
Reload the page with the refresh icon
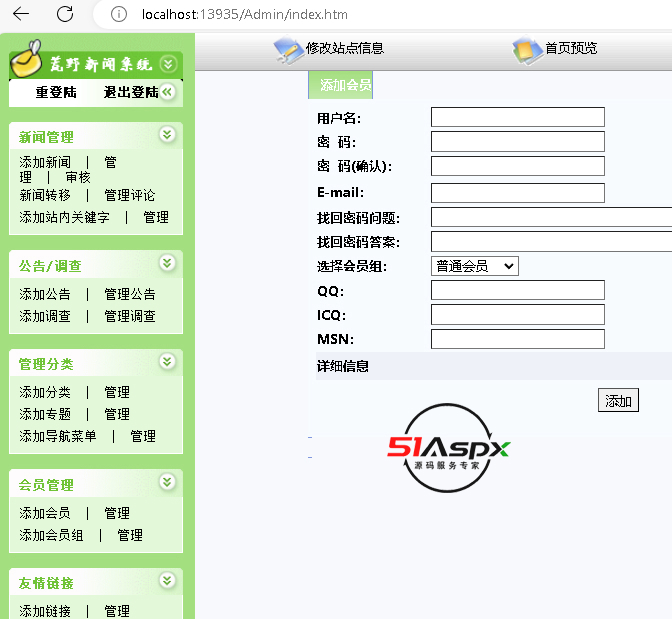(x=65, y=14)
